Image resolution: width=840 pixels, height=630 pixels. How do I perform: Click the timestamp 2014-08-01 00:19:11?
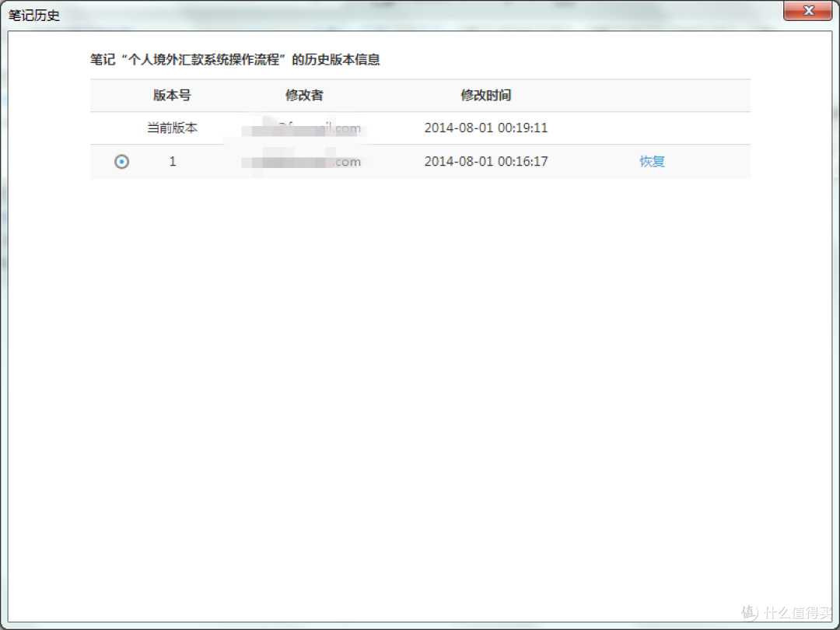[486, 128]
